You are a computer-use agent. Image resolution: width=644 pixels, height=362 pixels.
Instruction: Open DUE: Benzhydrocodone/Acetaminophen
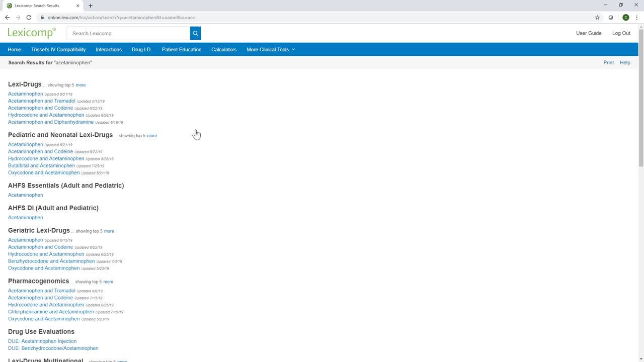pos(53,348)
